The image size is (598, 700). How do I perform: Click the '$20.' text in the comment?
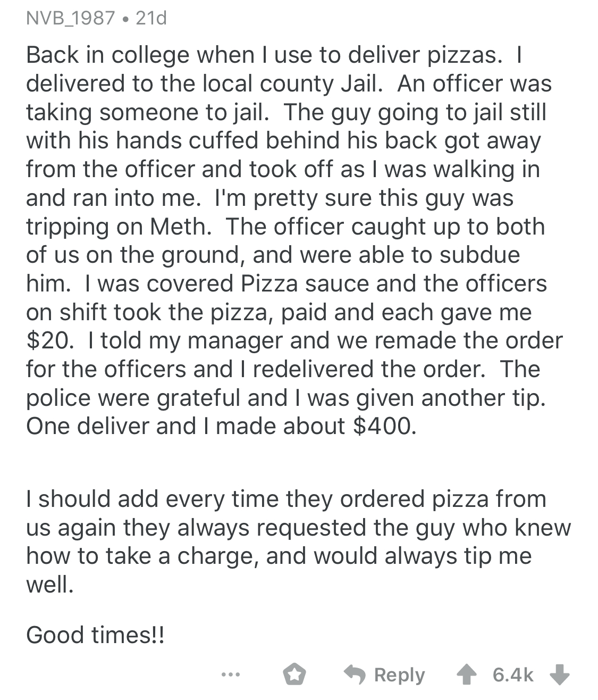tap(48, 340)
